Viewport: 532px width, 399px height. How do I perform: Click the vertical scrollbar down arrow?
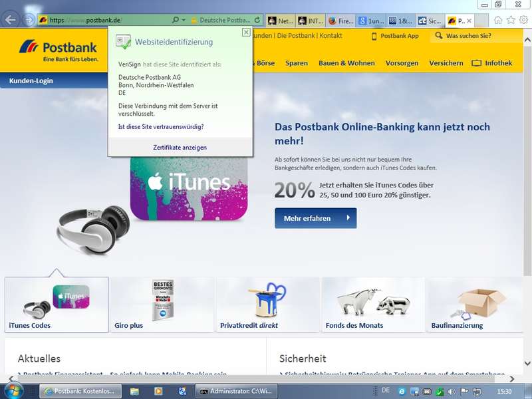[x=527, y=364]
